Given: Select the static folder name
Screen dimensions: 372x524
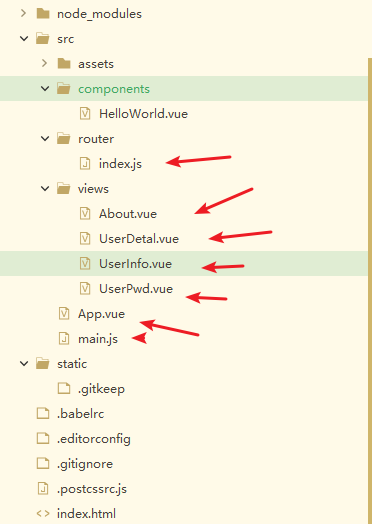Looking at the screenshot, I should click(x=72, y=364).
